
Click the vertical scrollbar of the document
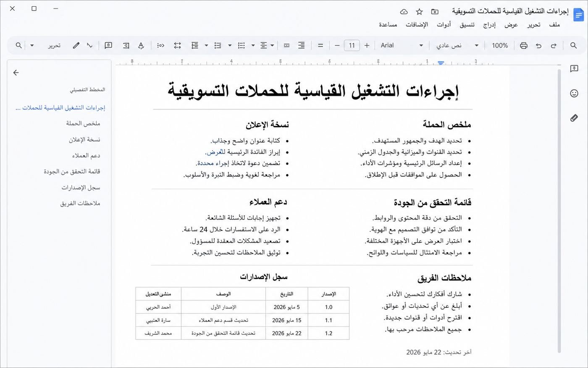[559, 210]
